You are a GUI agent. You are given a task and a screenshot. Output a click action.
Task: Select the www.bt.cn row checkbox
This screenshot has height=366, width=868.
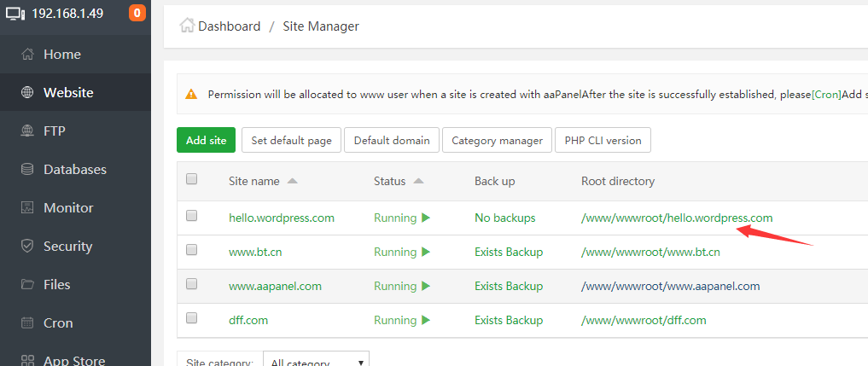tap(191, 251)
